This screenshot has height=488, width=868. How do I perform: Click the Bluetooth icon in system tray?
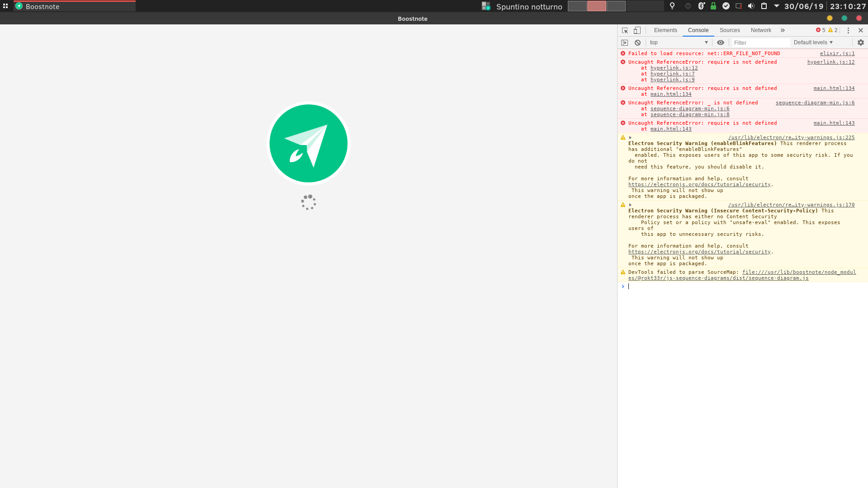point(701,6)
